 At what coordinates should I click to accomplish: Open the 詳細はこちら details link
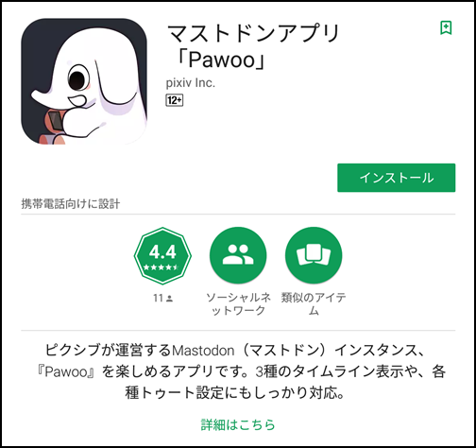pyautogui.click(x=238, y=424)
